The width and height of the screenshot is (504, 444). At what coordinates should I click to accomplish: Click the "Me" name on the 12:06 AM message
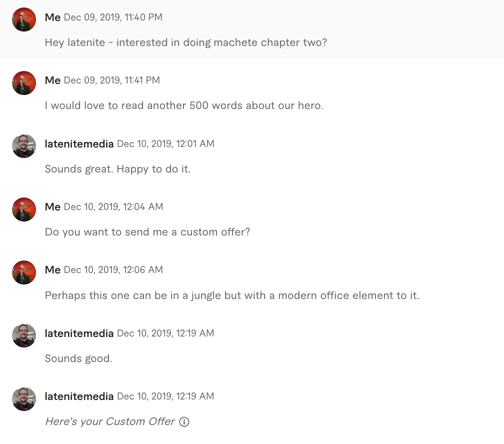[x=52, y=270]
